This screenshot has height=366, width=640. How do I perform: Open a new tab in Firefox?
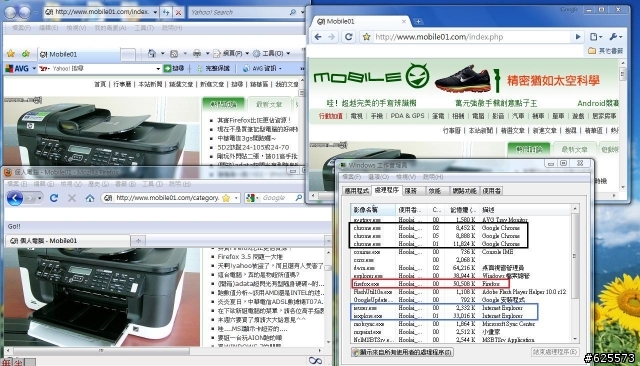(138, 241)
